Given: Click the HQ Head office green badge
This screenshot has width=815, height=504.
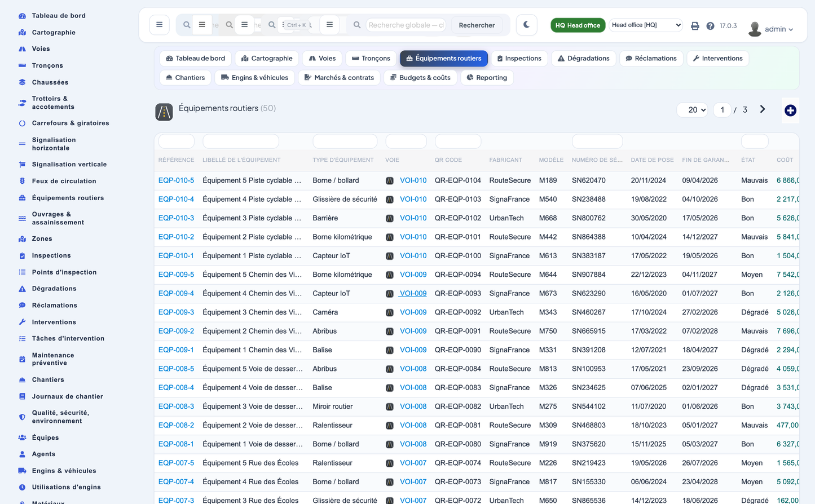Looking at the screenshot, I should pos(578,25).
